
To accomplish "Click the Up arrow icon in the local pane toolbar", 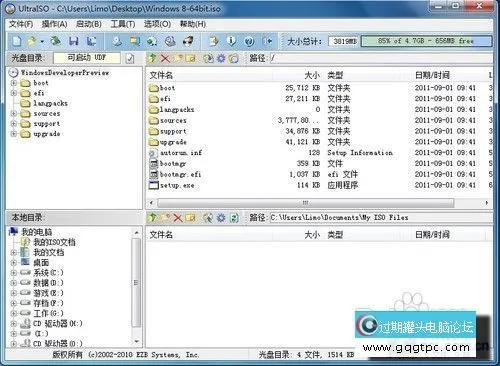I will 153,218.
